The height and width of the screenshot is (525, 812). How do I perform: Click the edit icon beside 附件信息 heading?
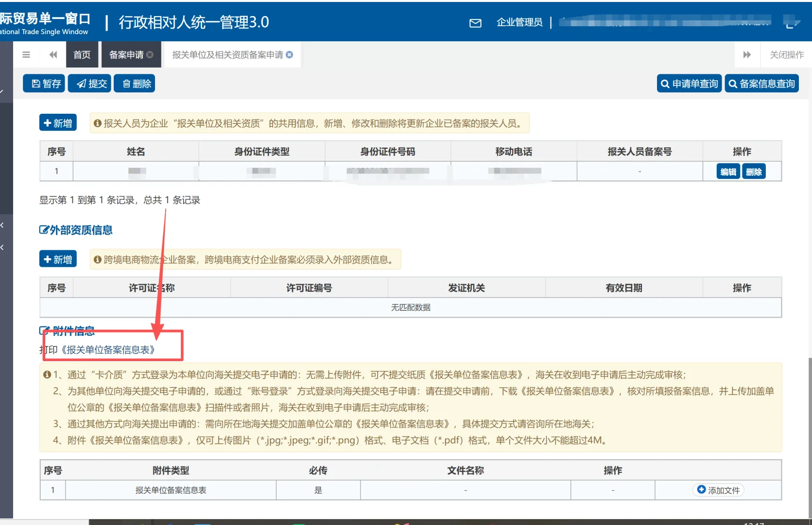[x=45, y=330]
